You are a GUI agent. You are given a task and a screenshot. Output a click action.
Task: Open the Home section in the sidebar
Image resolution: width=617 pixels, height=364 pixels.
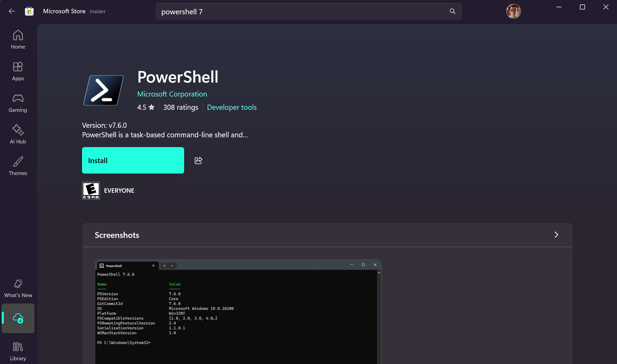[18, 39]
